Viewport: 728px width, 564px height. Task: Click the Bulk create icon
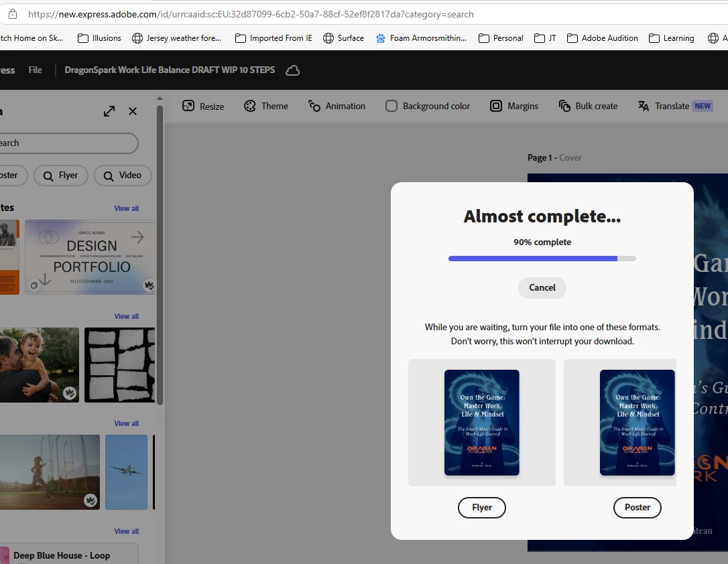pyautogui.click(x=564, y=107)
